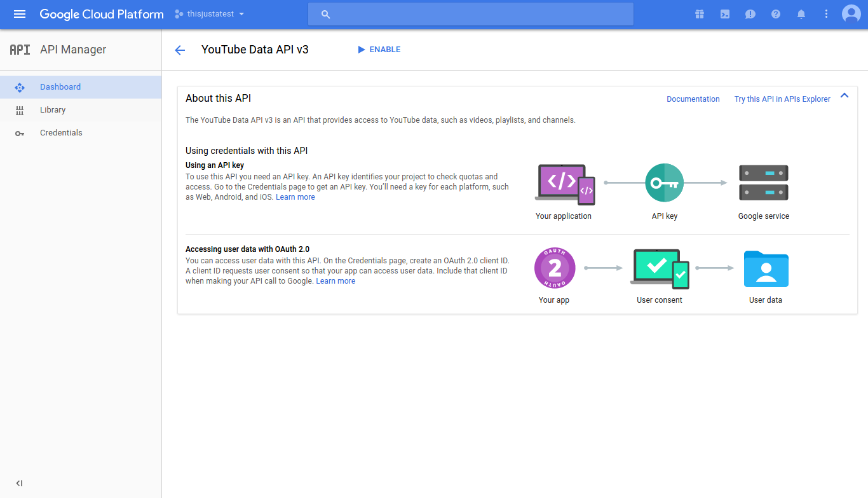This screenshot has width=868, height=498.
Task: Click the blue User data folder icon
Action: tap(766, 268)
